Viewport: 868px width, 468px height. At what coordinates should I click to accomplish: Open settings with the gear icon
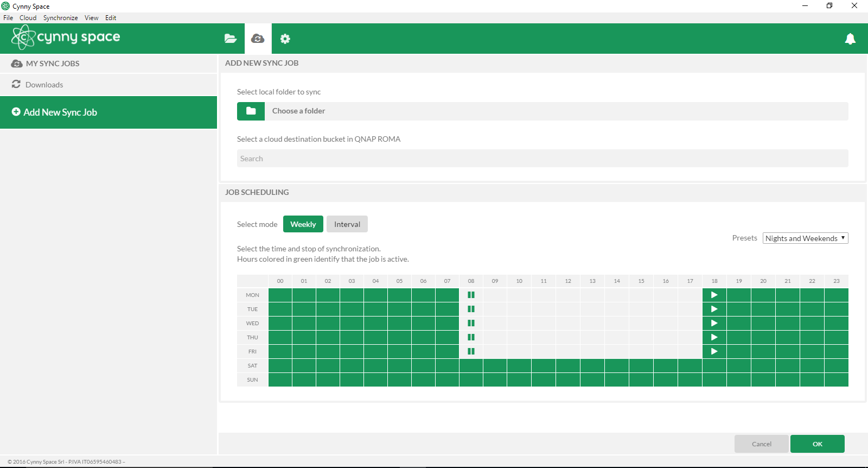point(285,39)
